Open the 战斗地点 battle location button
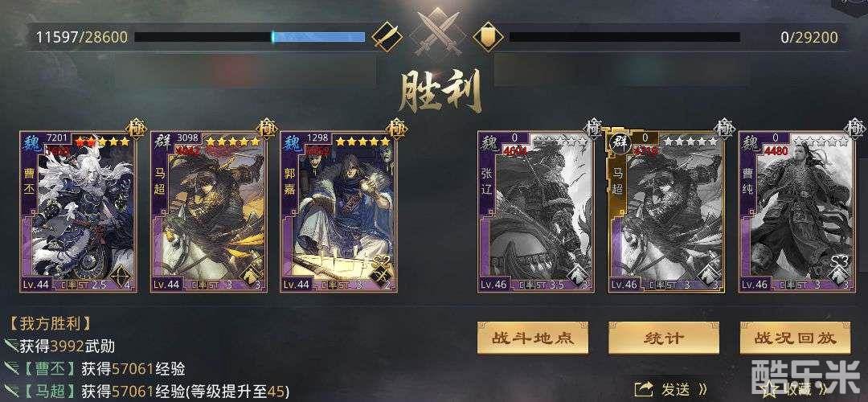This screenshot has width=868, height=402. [533, 338]
